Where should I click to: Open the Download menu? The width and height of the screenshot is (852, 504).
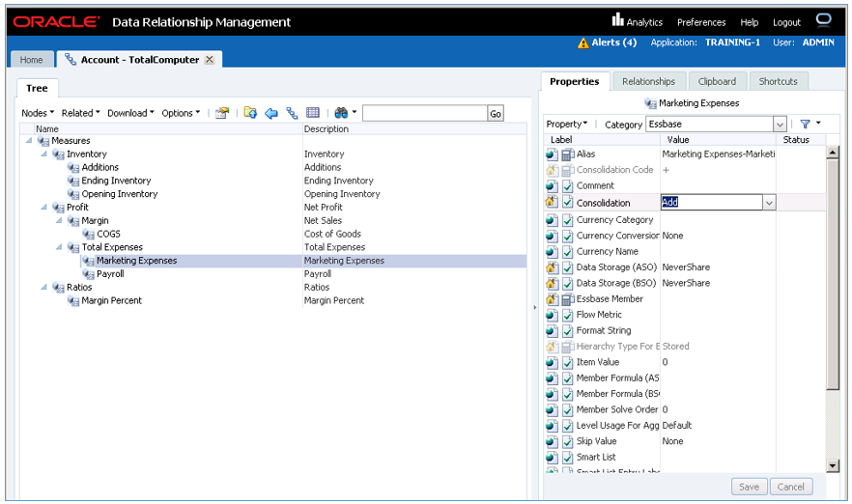(x=130, y=113)
